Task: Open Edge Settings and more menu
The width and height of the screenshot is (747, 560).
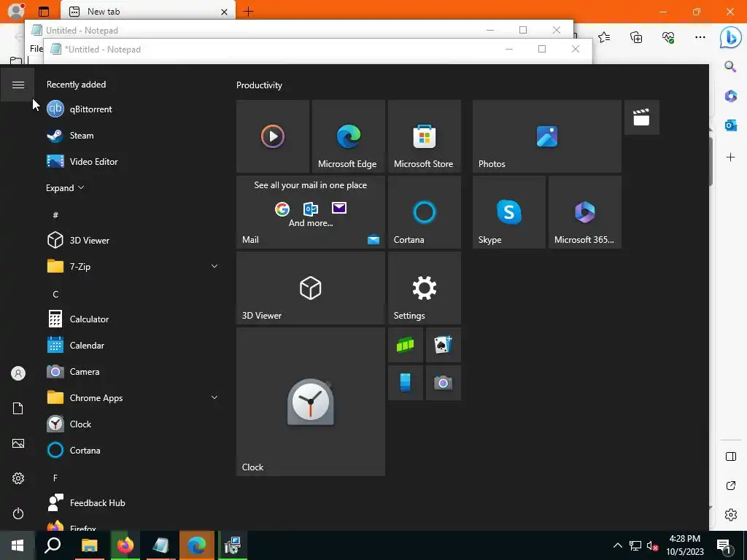Action: coord(700,37)
